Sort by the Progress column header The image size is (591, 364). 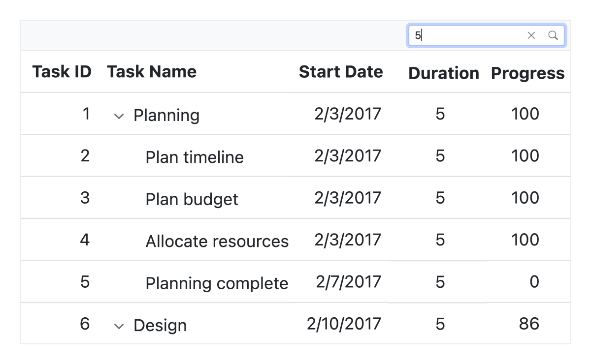tap(527, 73)
